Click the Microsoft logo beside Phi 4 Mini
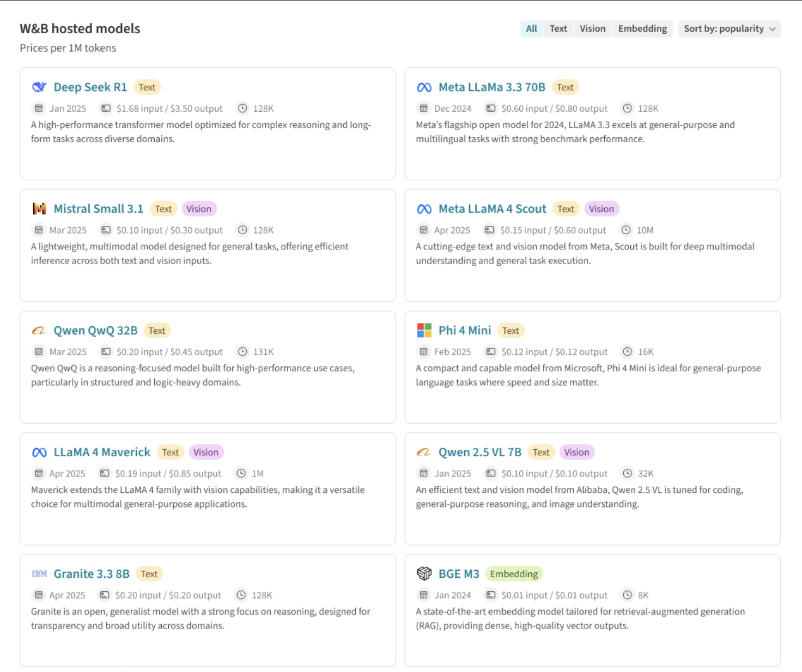The image size is (802, 672). click(x=424, y=330)
